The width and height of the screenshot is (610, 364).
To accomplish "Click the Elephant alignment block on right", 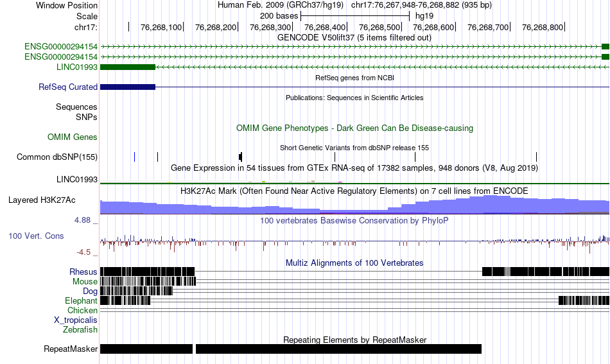I will point(584,300).
